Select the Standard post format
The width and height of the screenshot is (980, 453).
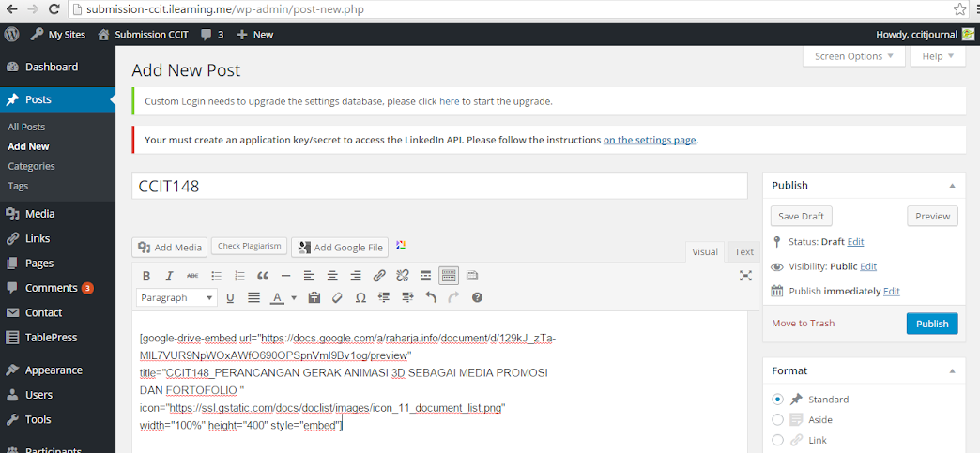777,400
